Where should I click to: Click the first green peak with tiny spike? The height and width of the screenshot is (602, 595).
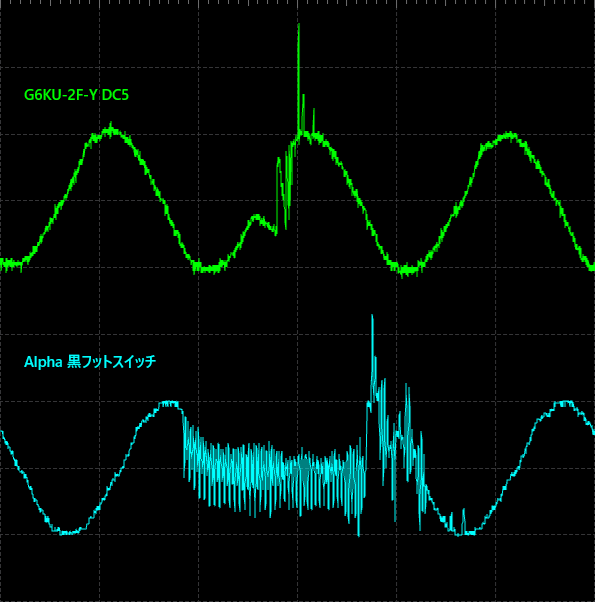tap(111, 130)
